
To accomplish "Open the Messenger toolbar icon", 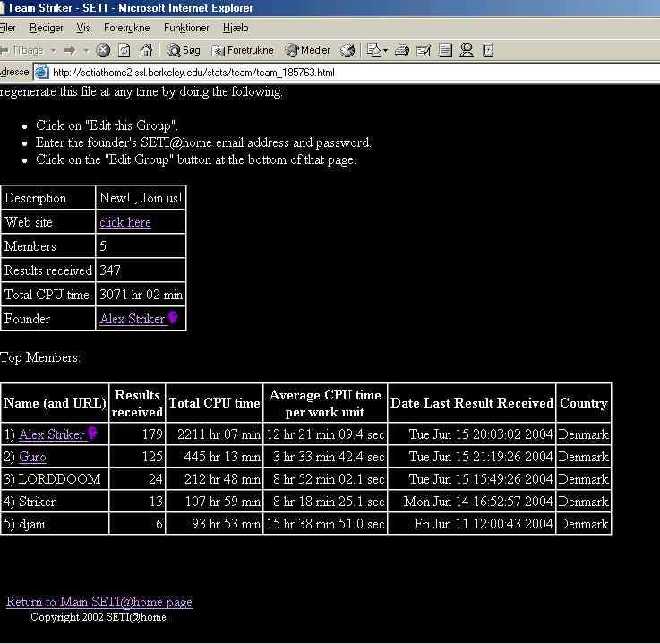I will click(467, 50).
